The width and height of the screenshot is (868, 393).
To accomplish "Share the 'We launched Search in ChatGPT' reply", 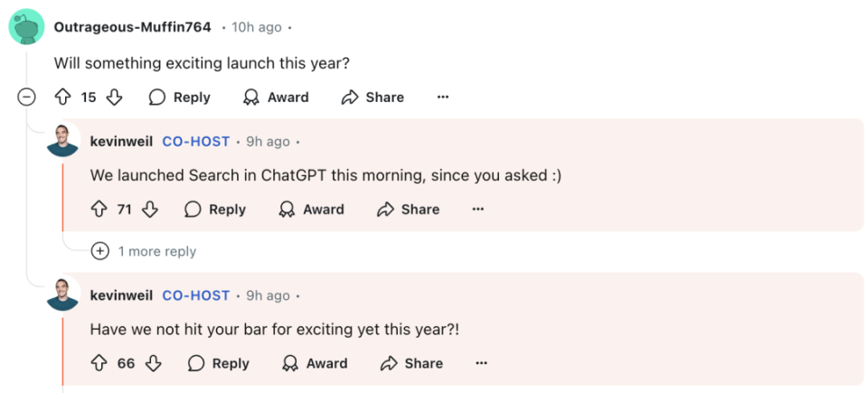I will point(408,210).
